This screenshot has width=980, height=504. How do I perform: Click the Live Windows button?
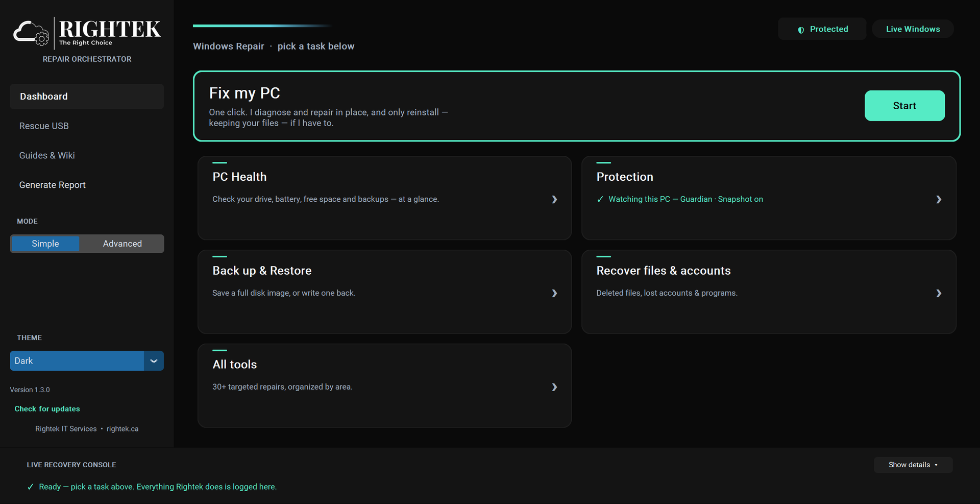pos(913,29)
